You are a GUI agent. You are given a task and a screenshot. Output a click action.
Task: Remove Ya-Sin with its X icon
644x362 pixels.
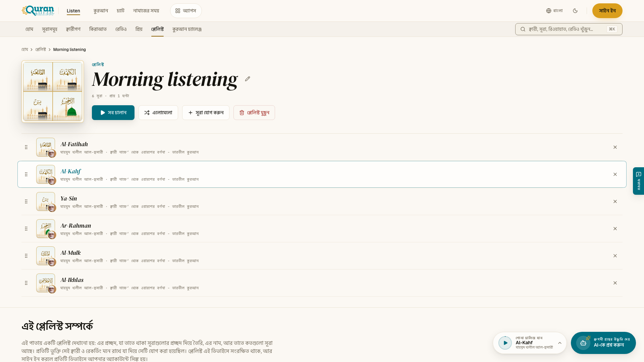[615, 201]
